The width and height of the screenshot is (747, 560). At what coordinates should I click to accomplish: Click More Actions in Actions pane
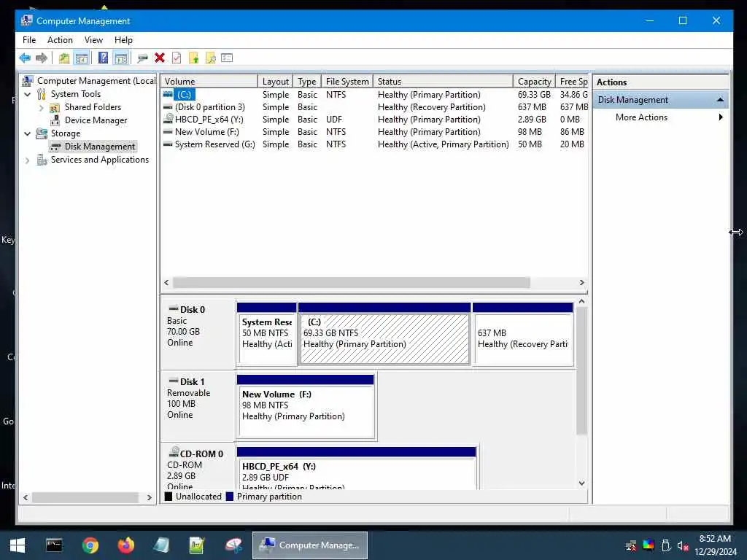[x=641, y=117]
